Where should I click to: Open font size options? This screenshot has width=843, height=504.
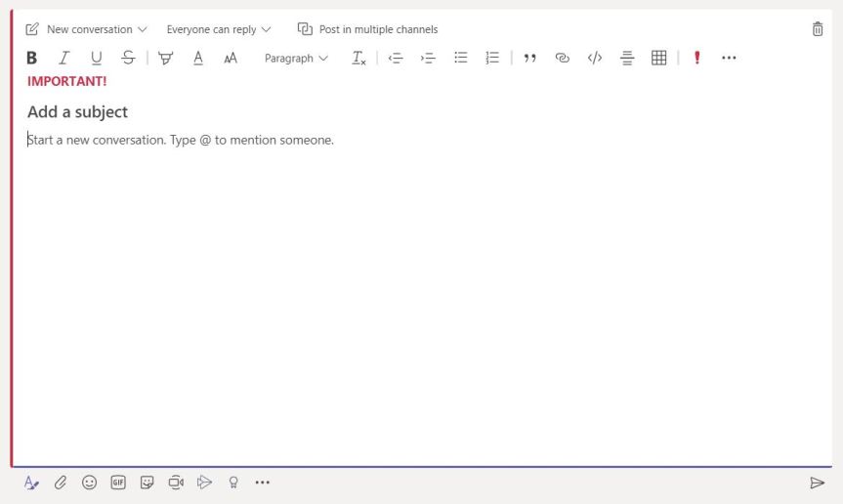(231, 58)
